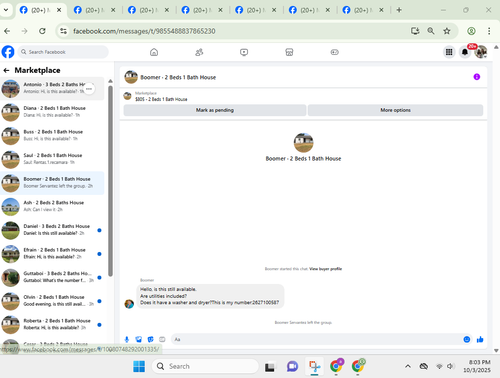Viewport: 500px width, 378px height.
Task: Open Chrome install app icon
Action: [415, 31]
